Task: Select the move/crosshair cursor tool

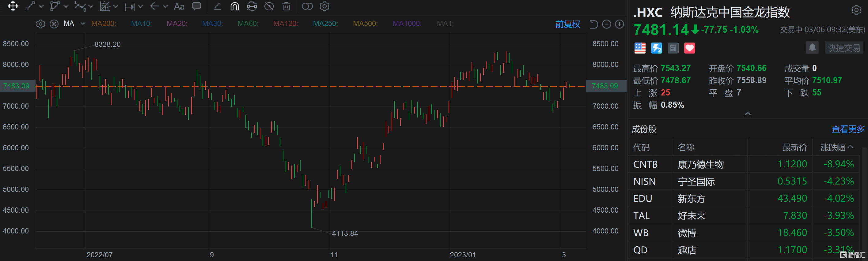Action: (13, 6)
